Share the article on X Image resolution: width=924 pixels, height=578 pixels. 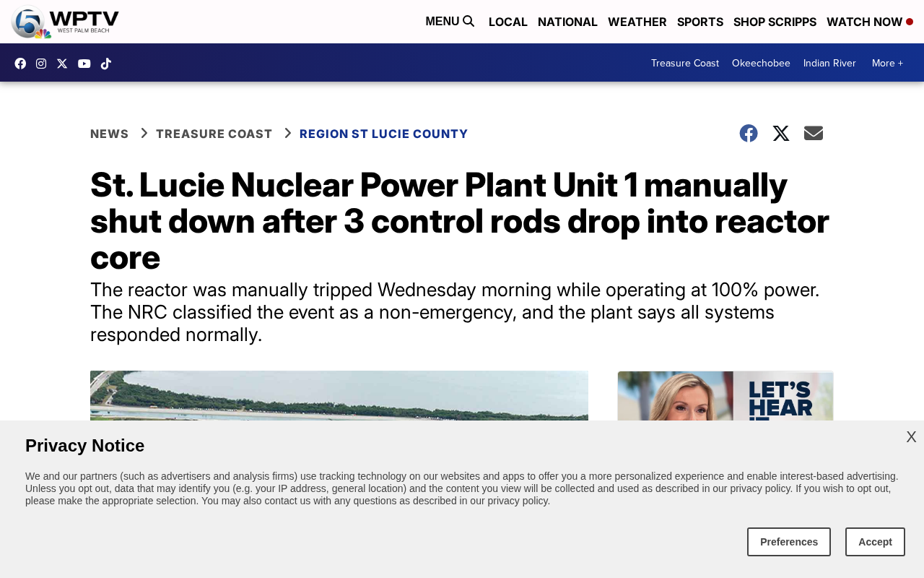tap(781, 134)
